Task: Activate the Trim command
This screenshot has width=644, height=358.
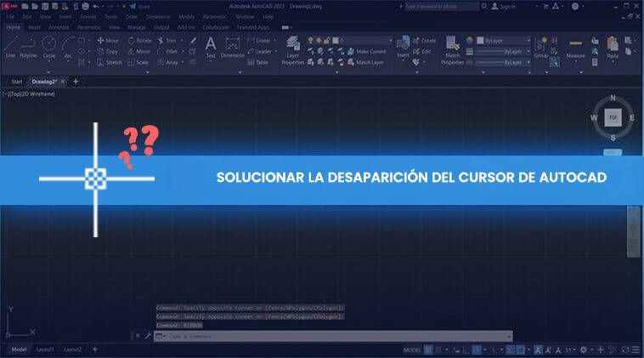Action: pyautogui.click(x=167, y=40)
